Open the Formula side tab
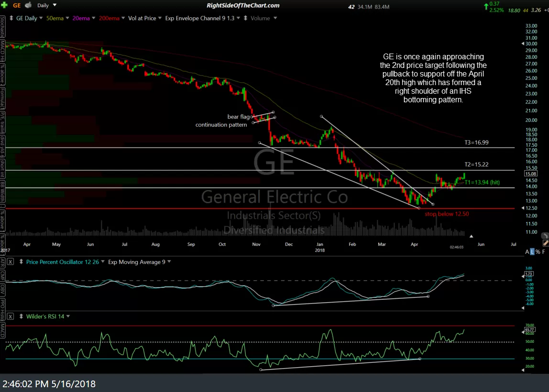549x392 pixels. point(2,98)
